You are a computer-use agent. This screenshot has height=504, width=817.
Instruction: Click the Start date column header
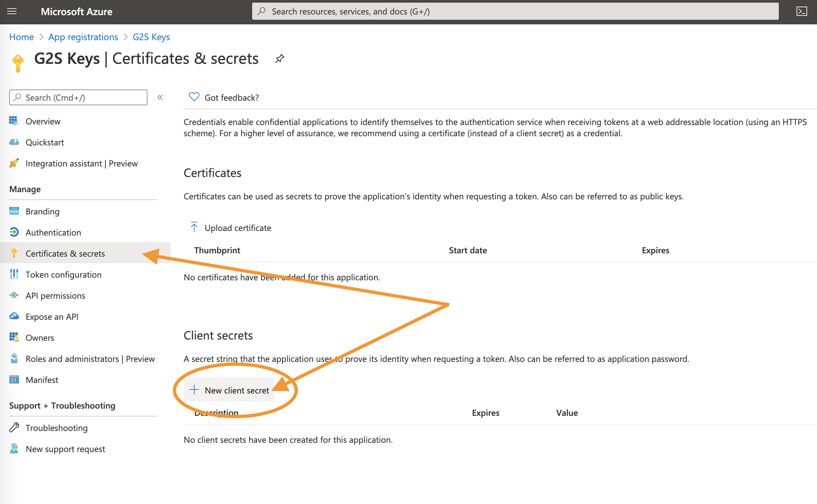click(467, 250)
